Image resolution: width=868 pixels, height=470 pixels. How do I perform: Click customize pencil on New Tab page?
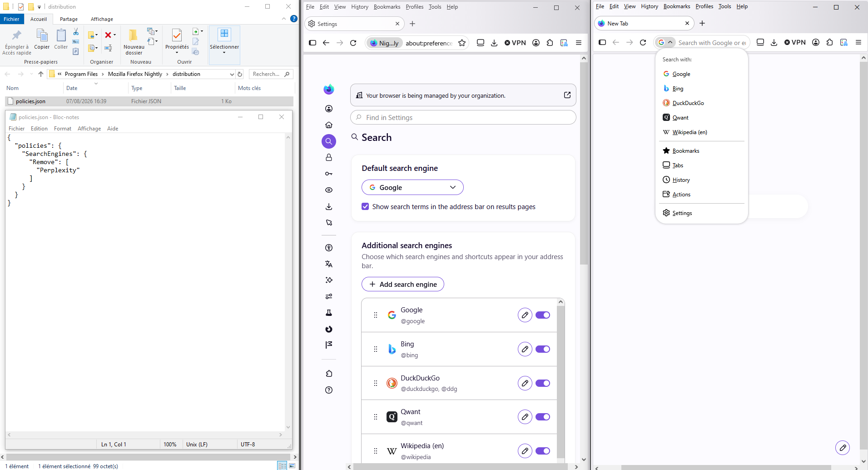pyautogui.click(x=843, y=448)
